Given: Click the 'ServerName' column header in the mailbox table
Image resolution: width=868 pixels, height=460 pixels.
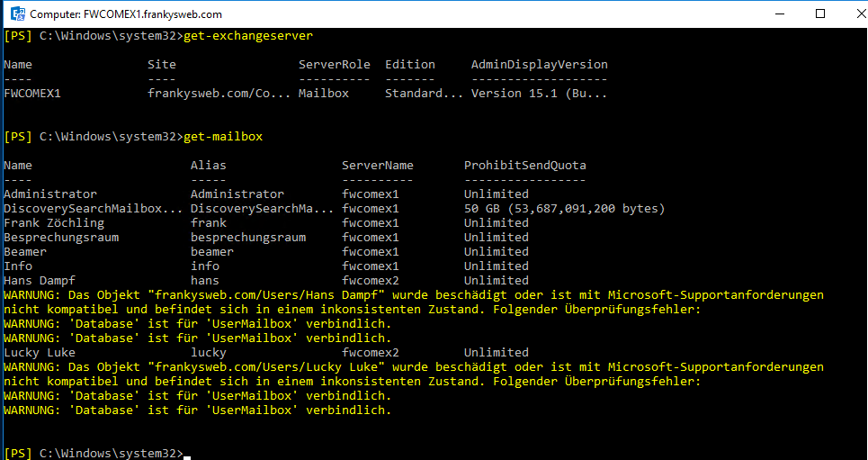Looking at the screenshot, I should tap(377, 166).
